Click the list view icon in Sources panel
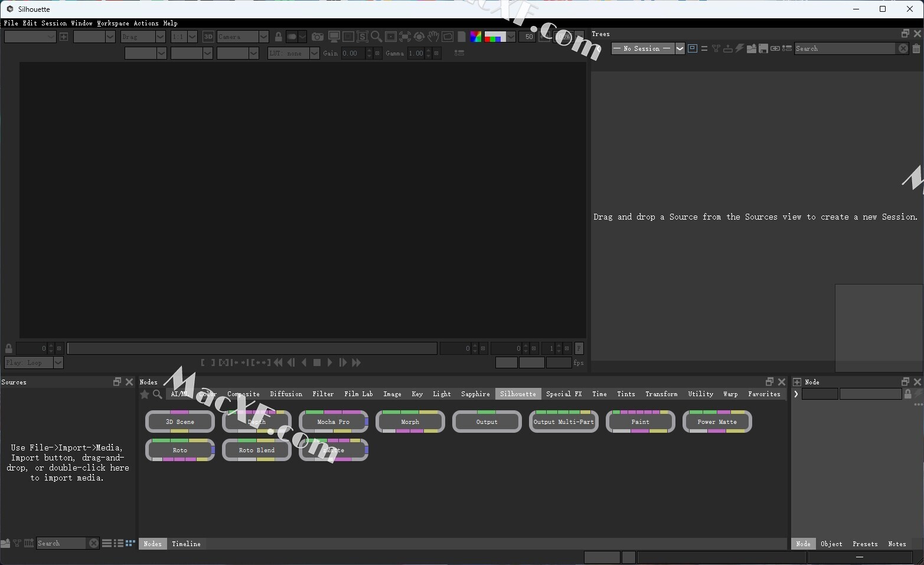Image resolution: width=924 pixels, height=565 pixels. [107, 543]
